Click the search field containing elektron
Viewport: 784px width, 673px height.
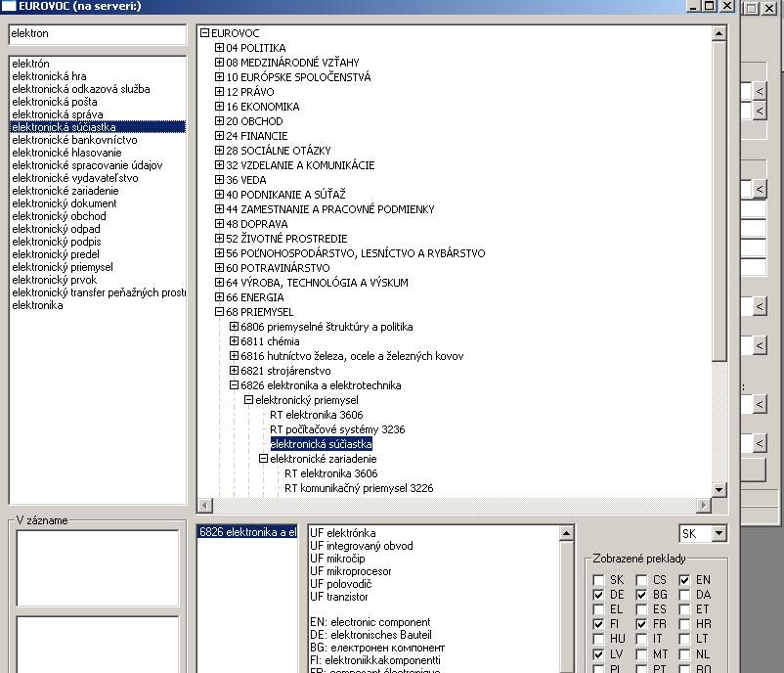98,34
